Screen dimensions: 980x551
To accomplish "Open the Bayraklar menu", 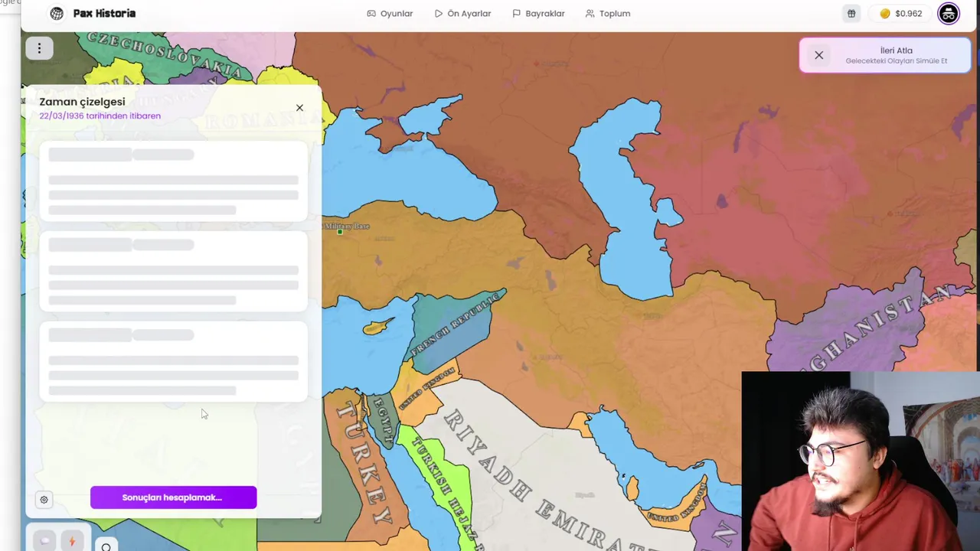I will pos(538,13).
